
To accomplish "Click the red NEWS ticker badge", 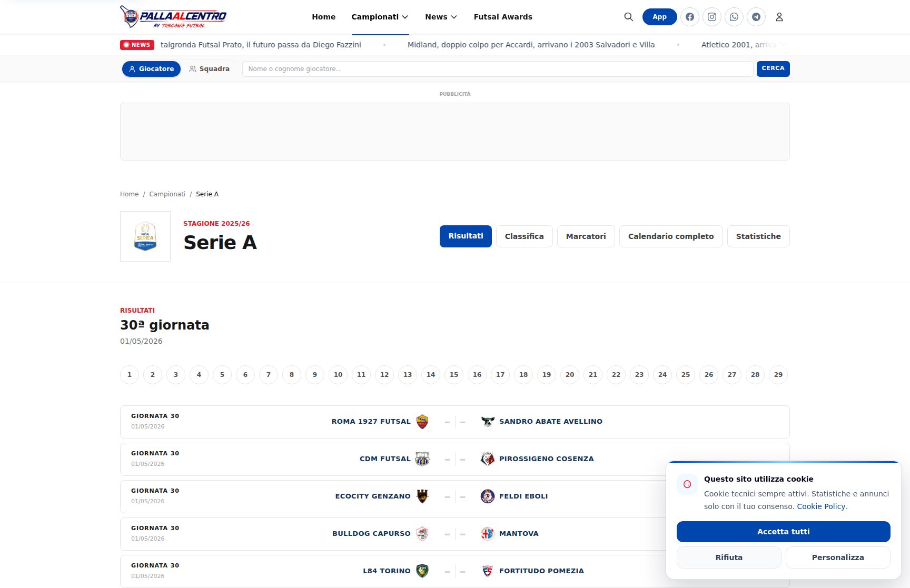I will click(x=137, y=45).
